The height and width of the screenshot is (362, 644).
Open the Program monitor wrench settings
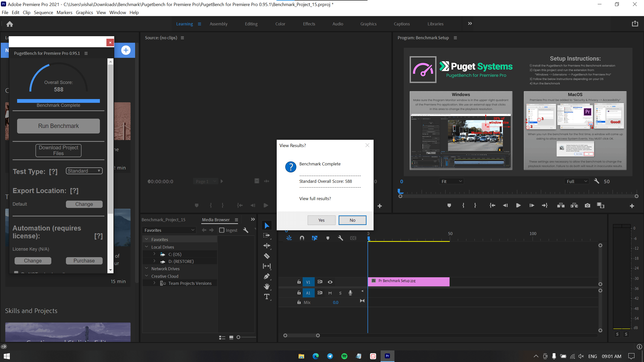click(x=596, y=181)
